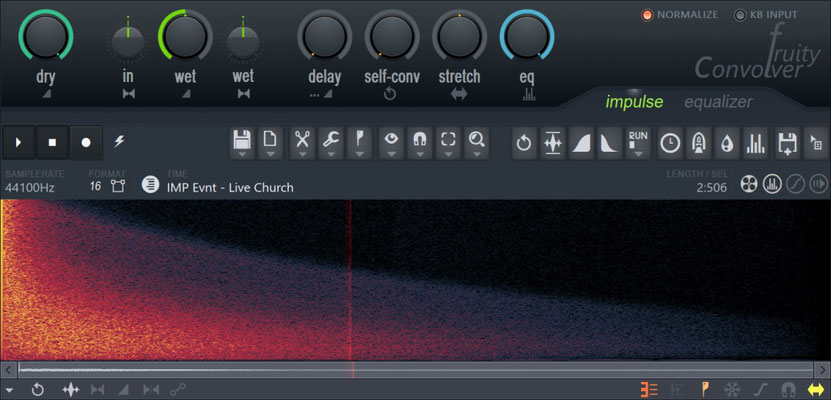Image resolution: width=831 pixels, height=400 pixels.
Task: Click the waveform overview scrollbar
Action: [x=416, y=370]
